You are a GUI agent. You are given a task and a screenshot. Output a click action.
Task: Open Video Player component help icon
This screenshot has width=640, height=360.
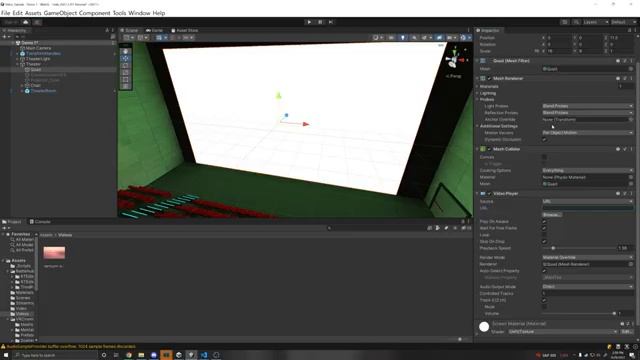(618, 193)
